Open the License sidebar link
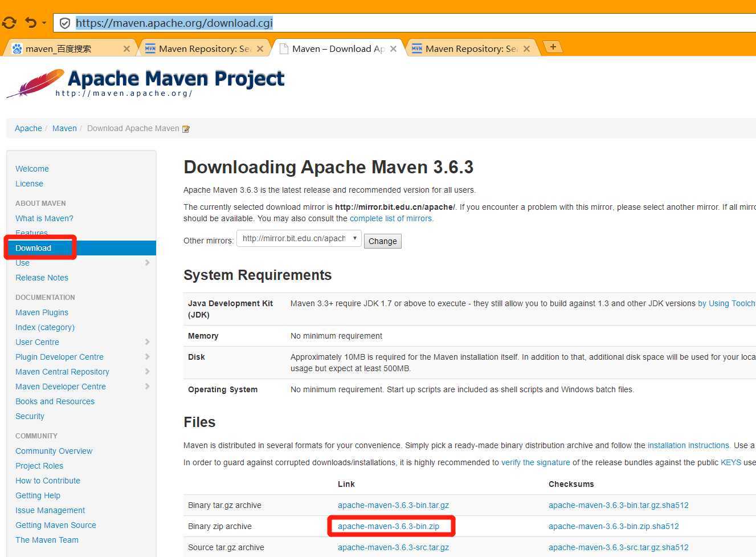The width and height of the screenshot is (756, 557). pos(29,184)
